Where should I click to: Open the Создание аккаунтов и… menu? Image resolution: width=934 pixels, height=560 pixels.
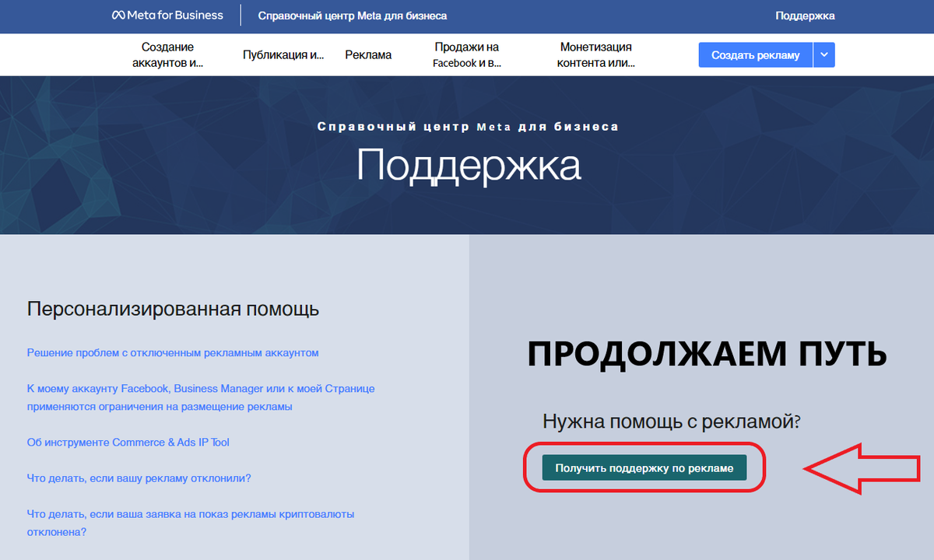(168, 55)
